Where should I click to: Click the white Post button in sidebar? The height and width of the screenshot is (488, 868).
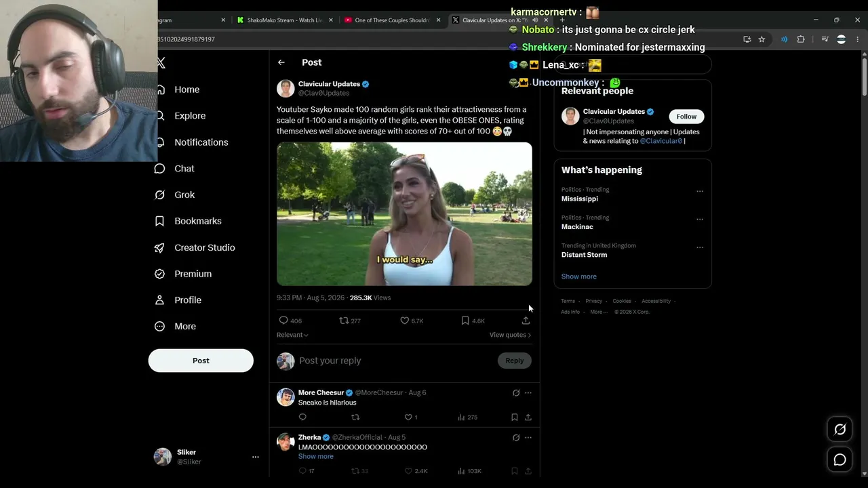(x=201, y=361)
